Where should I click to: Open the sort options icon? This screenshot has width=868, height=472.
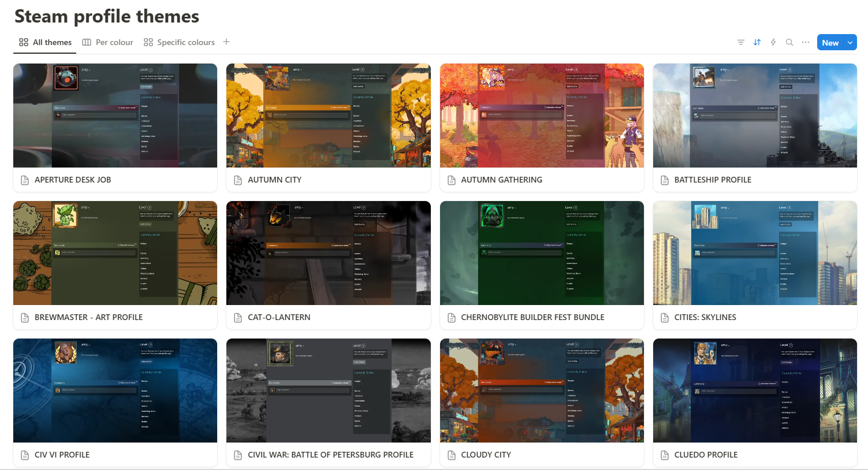click(x=757, y=42)
